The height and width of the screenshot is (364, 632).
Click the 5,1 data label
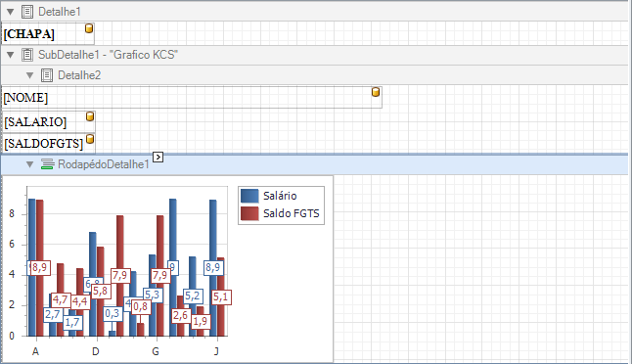221,297
